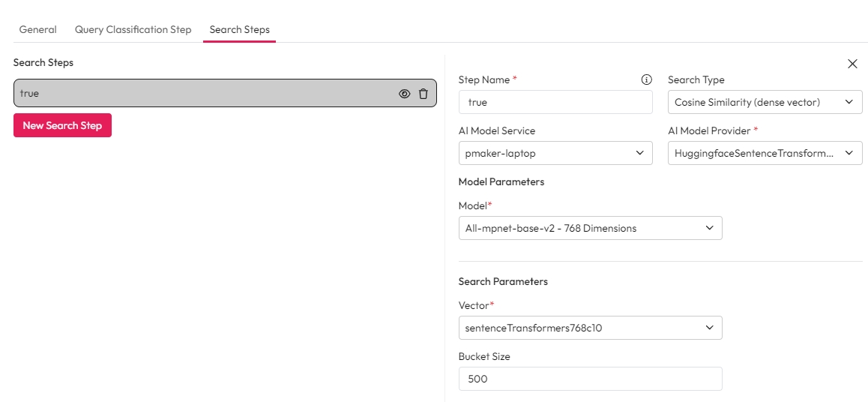Screen dimensions: 868x402
Task: Click the Search Steps list heading
Action: click(x=43, y=62)
